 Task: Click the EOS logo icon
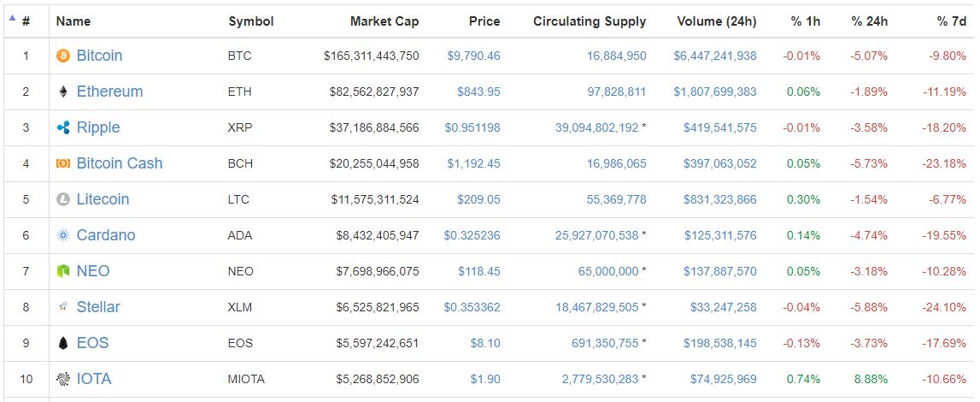62,343
